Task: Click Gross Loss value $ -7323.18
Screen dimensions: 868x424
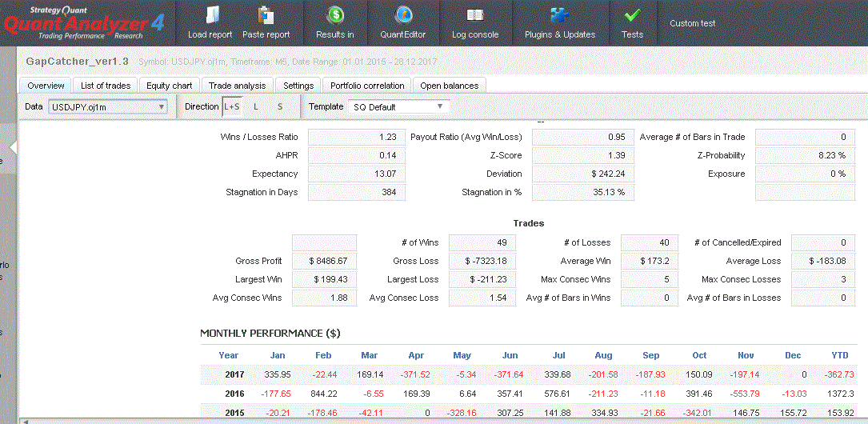Action: pos(482,261)
